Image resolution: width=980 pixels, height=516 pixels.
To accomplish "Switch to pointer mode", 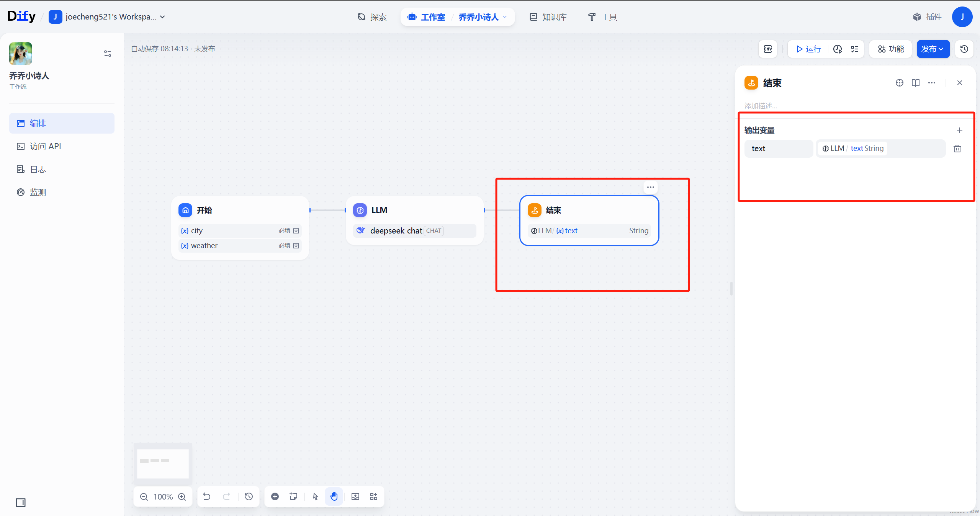I will [x=315, y=496].
